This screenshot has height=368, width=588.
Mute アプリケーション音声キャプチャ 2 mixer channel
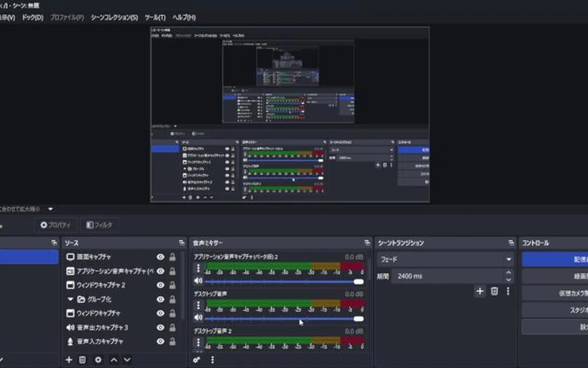click(x=198, y=281)
